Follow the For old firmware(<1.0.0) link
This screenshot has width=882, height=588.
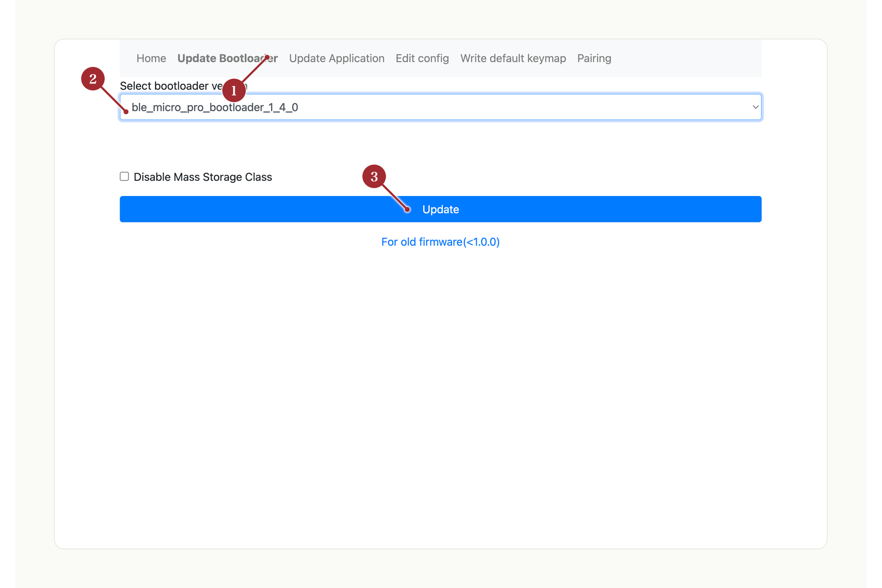(441, 242)
